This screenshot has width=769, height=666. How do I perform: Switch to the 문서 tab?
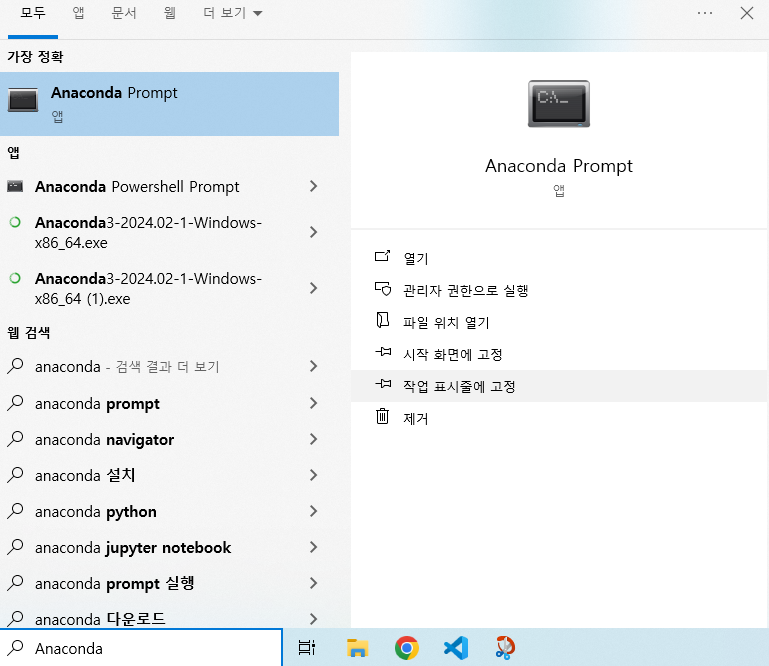coord(124,13)
